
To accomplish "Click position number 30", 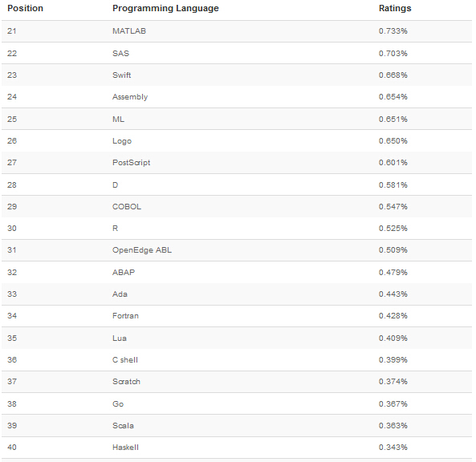I will tap(12, 229).
